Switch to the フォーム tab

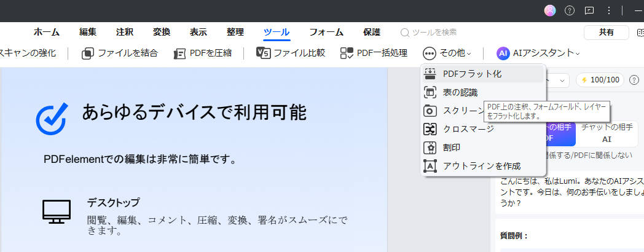click(326, 32)
